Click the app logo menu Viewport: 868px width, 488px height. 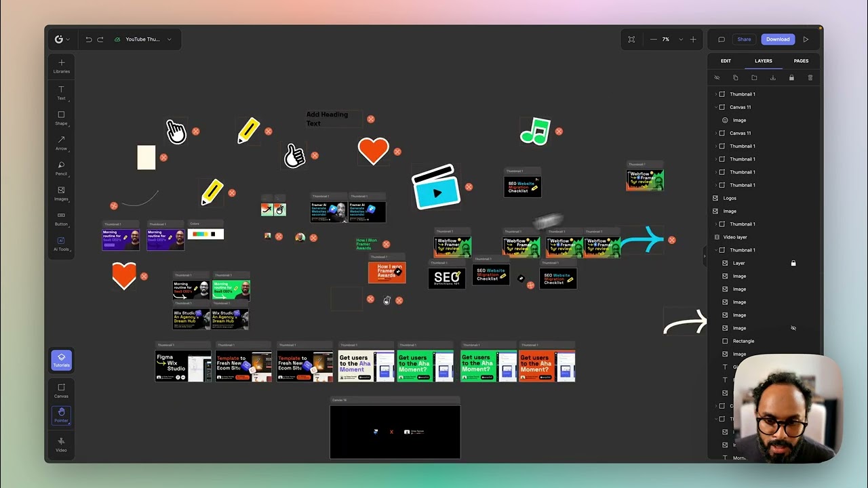pyautogui.click(x=59, y=39)
